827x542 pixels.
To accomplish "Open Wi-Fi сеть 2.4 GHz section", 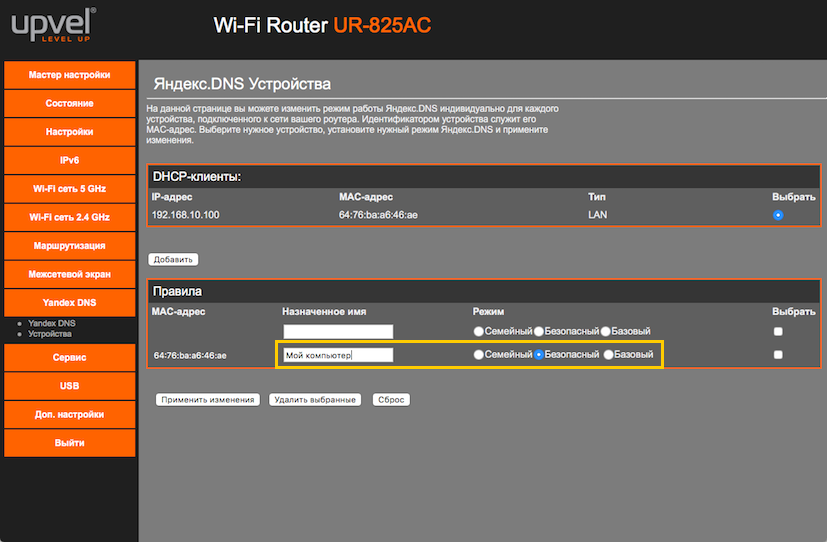I will click(x=70, y=217).
